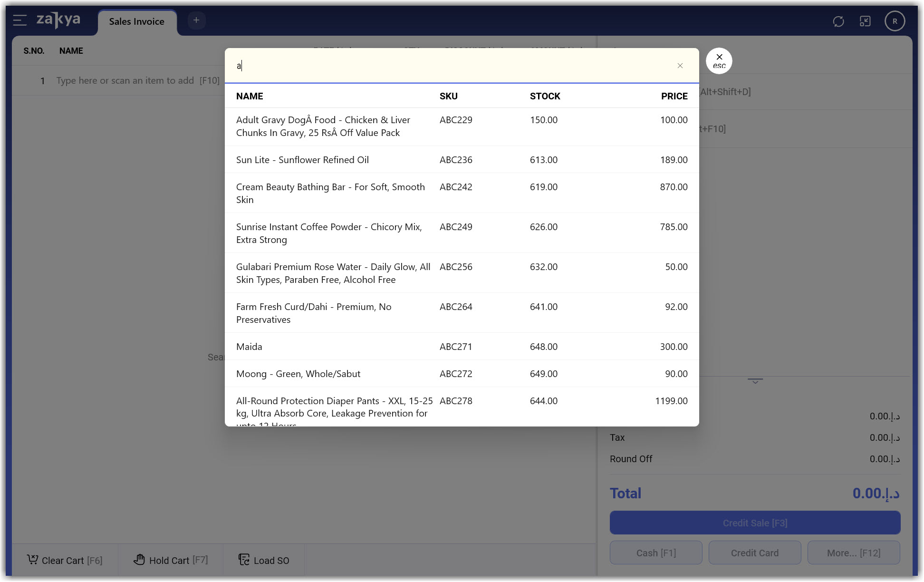Click in the item search input field
Screen dimensions: 924x582
coord(452,66)
